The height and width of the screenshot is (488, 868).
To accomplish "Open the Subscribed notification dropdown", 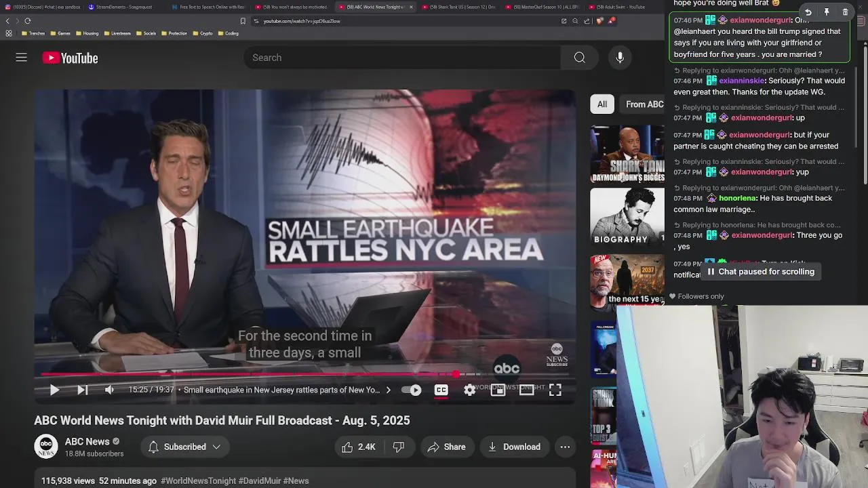I will [184, 447].
